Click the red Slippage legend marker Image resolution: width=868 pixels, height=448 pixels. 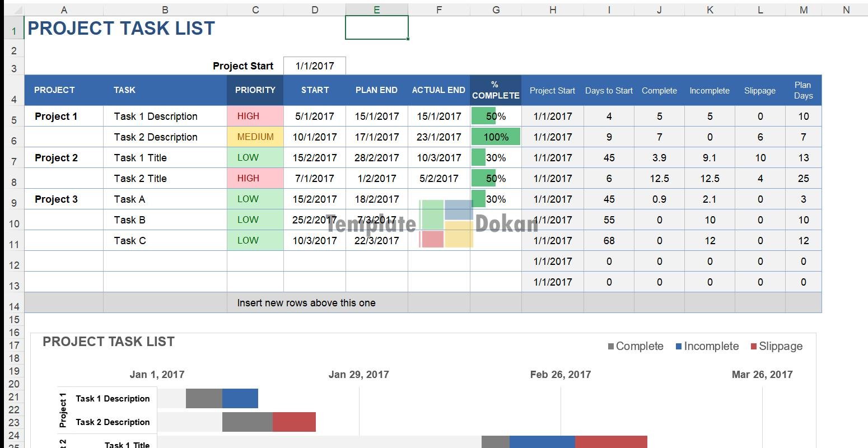tap(754, 347)
